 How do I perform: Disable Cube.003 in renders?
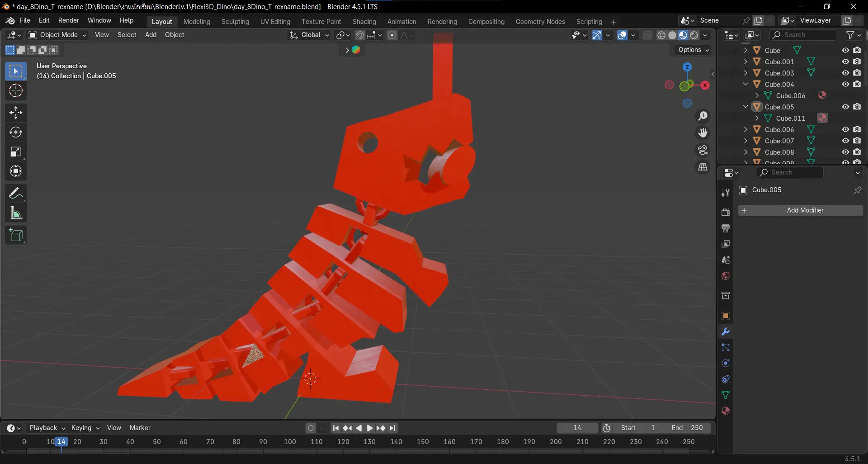coord(858,72)
